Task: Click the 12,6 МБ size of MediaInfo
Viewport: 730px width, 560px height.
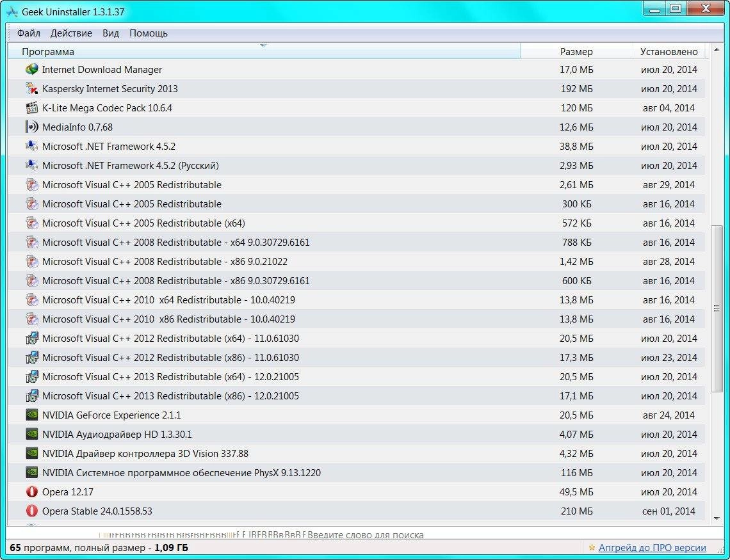Action: [x=576, y=127]
